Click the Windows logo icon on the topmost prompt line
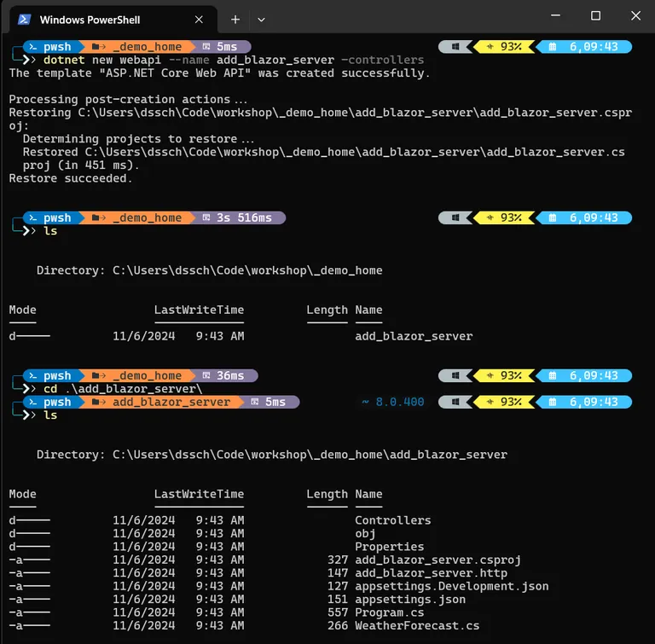Image resolution: width=655 pixels, height=644 pixels. click(x=457, y=47)
